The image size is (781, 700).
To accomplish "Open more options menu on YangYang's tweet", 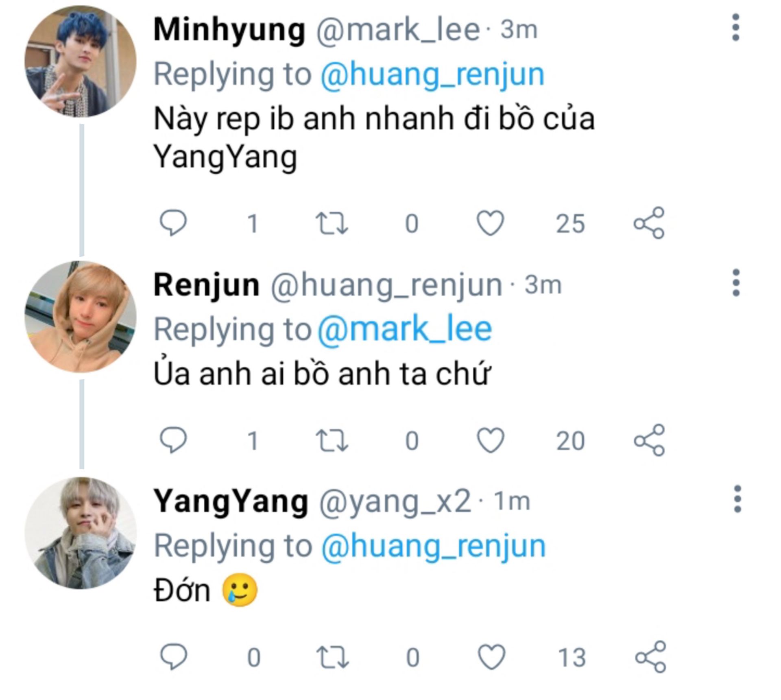I will pyautogui.click(x=737, y=499).
